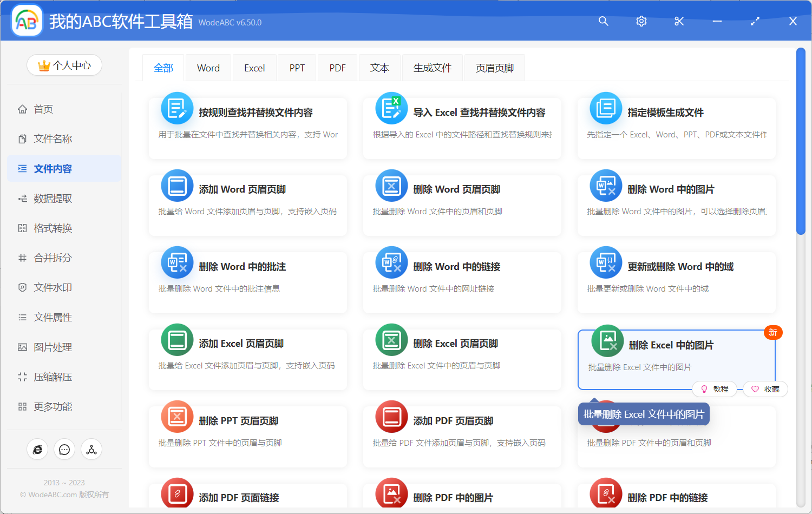Click the scissors icon in the title bar
This screenshot has width=812, height=514.
[679, 21]
